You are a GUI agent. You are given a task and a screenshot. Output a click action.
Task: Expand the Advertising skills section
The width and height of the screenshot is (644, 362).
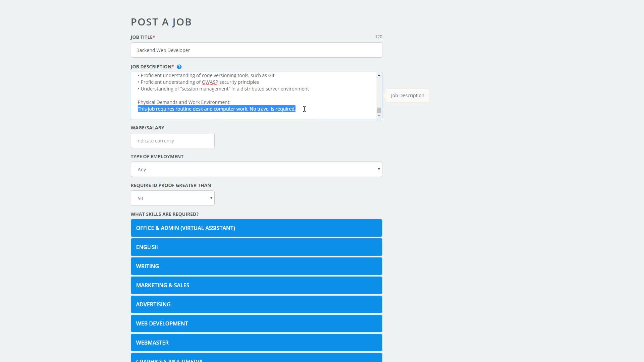point(256,304)
